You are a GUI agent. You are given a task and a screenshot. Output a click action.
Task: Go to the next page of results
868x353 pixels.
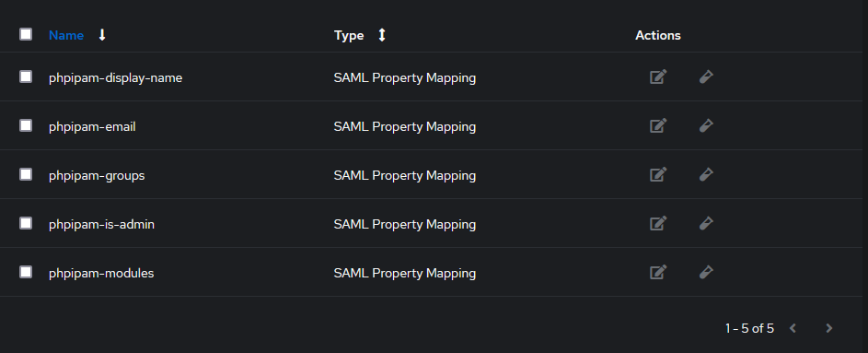828,328
